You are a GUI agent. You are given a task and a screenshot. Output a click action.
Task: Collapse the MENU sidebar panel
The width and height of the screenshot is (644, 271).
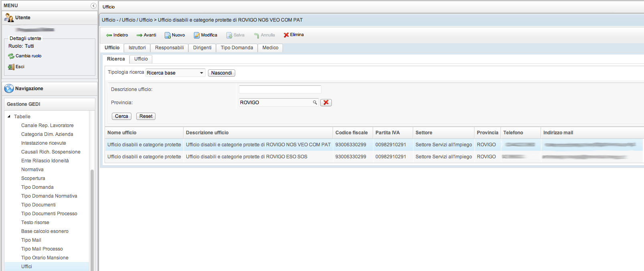(x=93, y=6)
